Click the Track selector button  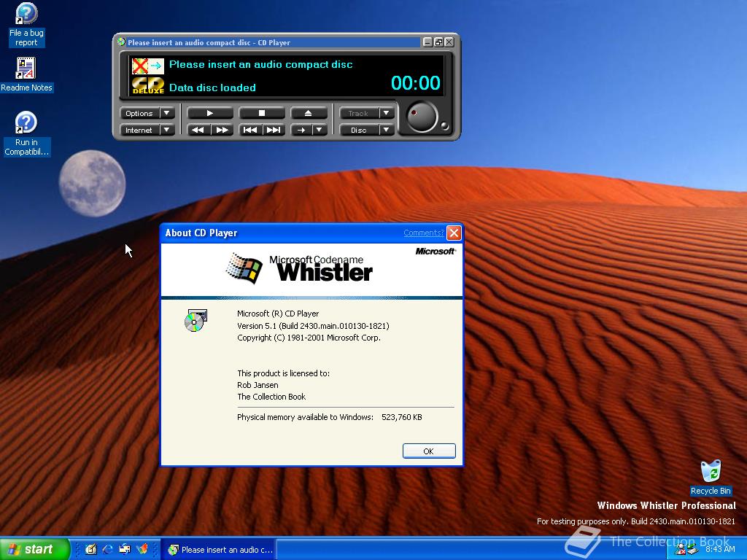[359, 113]
